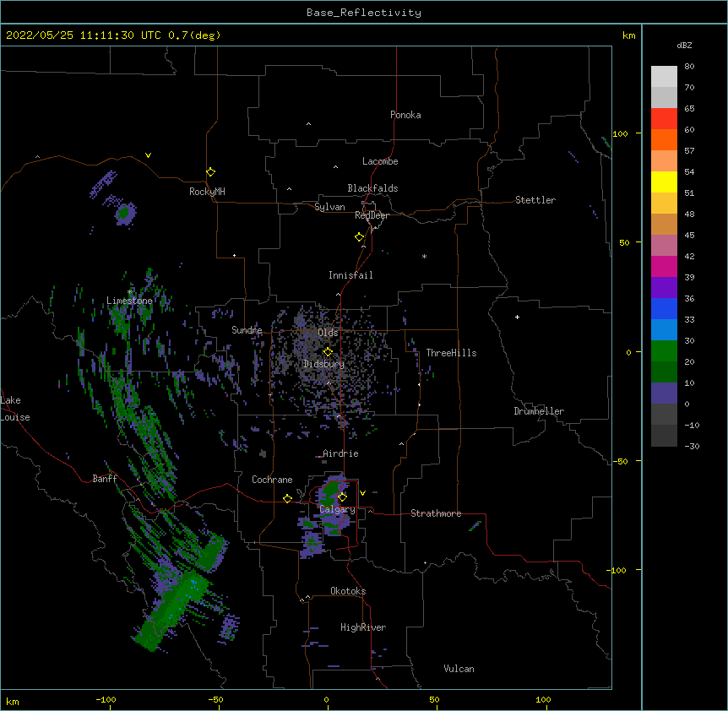Select the red 60-65 dBZ legend swatch

coord(664,119)
